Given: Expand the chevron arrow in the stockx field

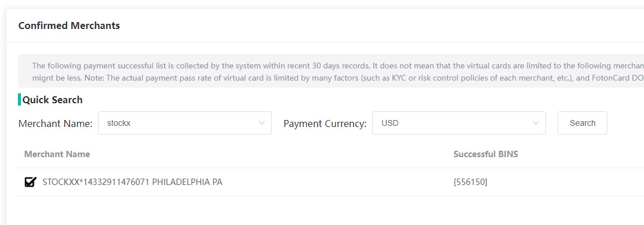Looking at the screenshot, I should 261,123.
